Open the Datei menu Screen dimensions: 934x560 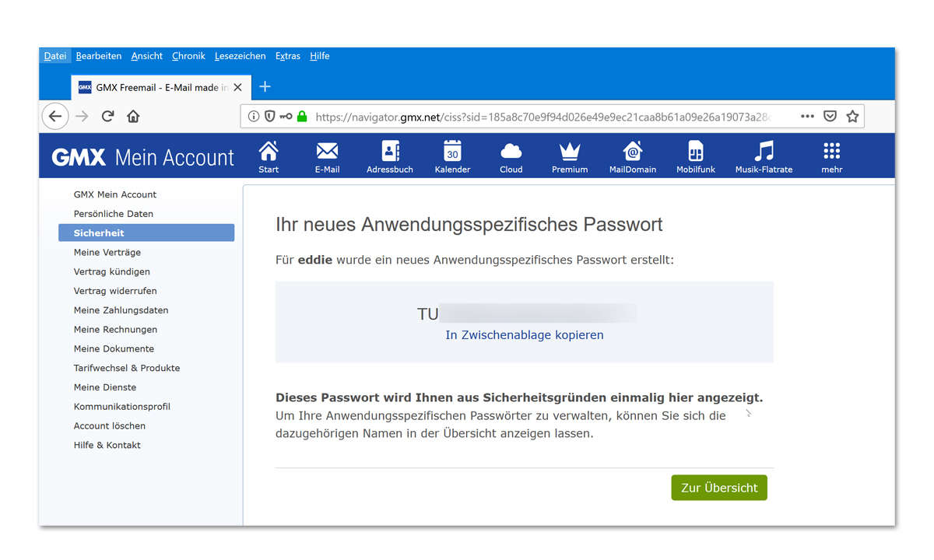pyautogui.click(x=55, y=56)
